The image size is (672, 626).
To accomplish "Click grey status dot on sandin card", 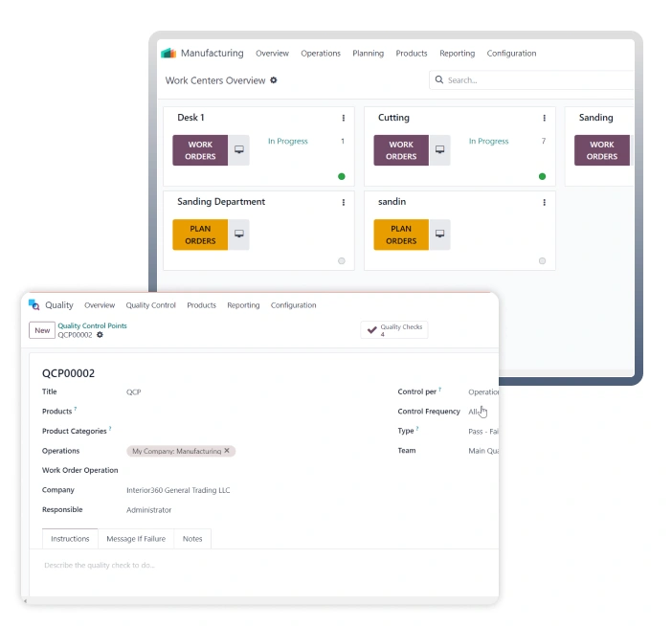I will (542, 261).
